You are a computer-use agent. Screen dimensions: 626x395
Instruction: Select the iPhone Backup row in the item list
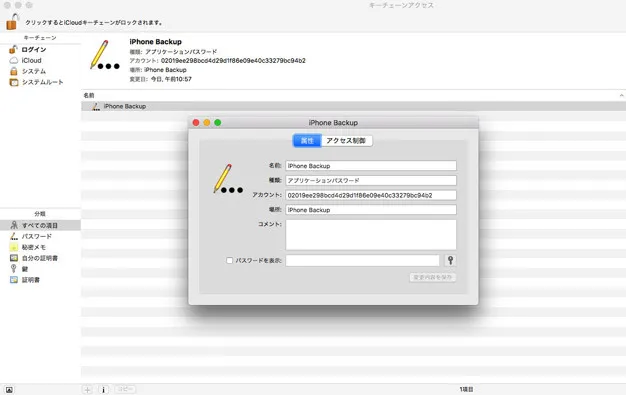(353, 106)
